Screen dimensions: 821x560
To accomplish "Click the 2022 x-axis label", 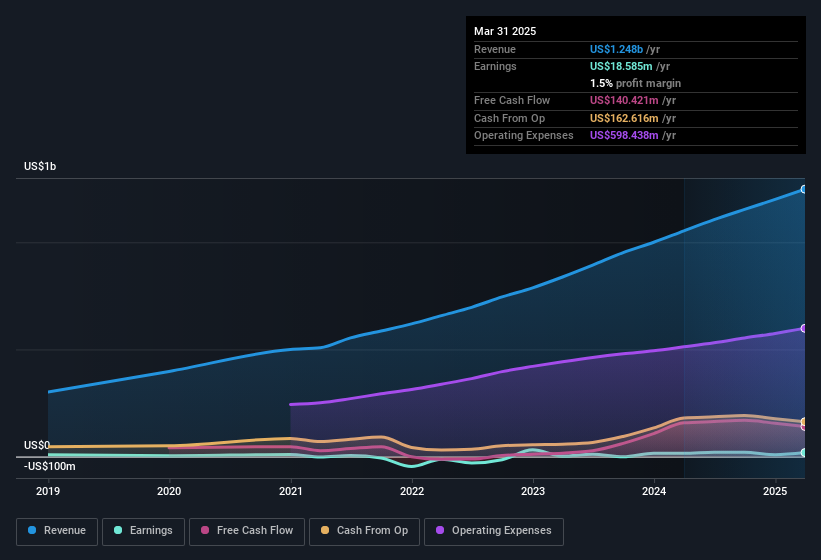I will [x=412, y=491].
